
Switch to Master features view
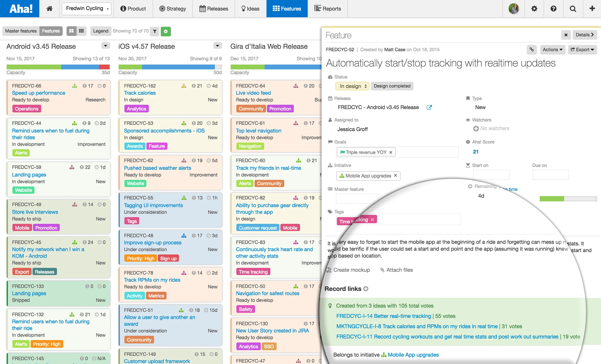click(21, 31)
